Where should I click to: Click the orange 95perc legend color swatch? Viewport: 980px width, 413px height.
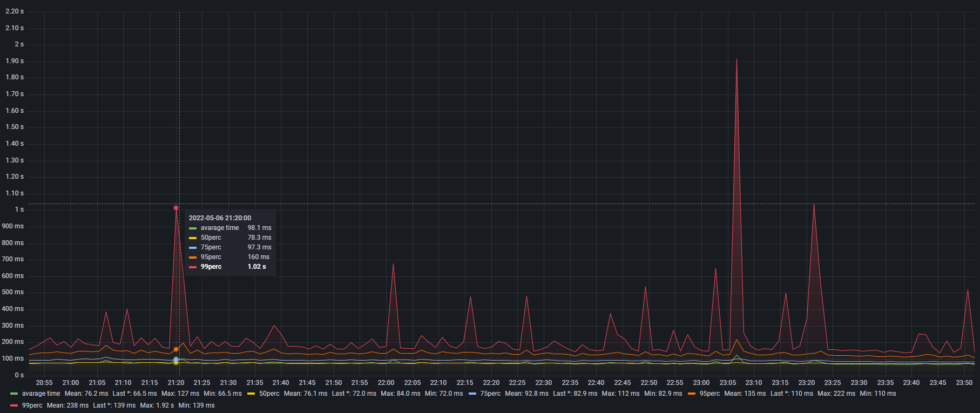coord(692,394)
